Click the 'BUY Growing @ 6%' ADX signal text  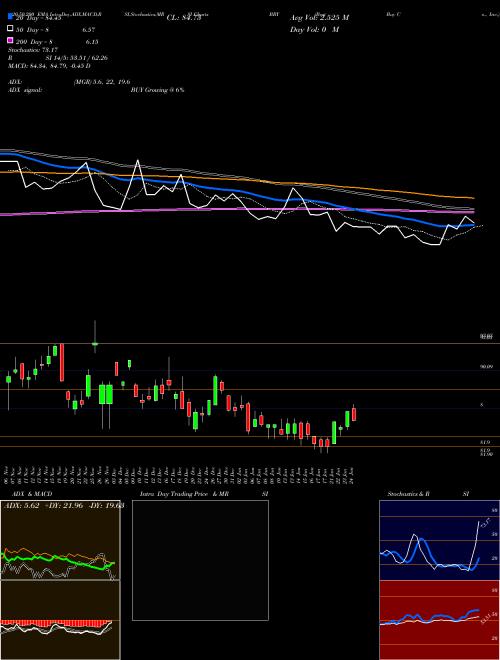(157, 90)
